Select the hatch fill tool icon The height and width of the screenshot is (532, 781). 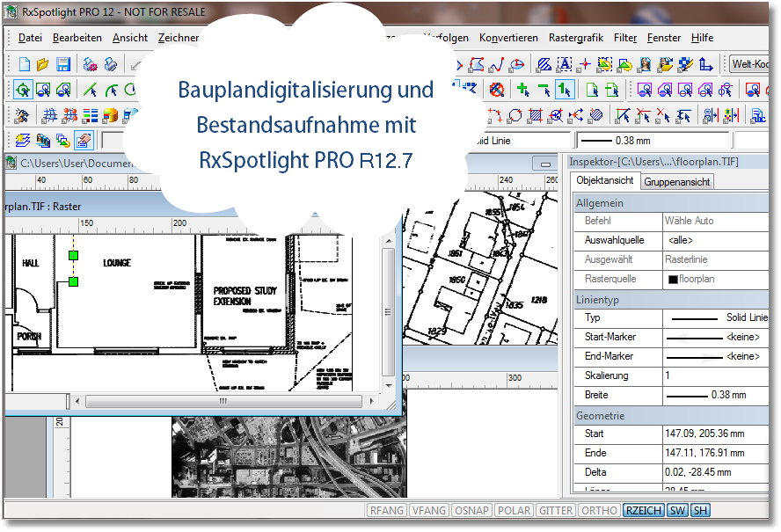(544, 64)
